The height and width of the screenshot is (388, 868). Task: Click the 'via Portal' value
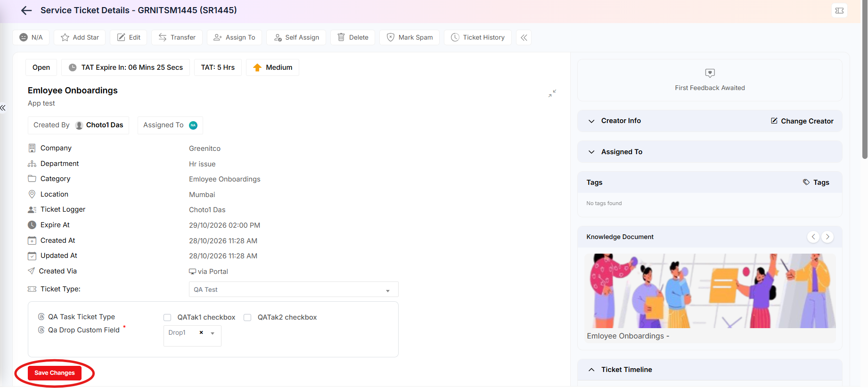pyautogui.click(x=209, y=272)
